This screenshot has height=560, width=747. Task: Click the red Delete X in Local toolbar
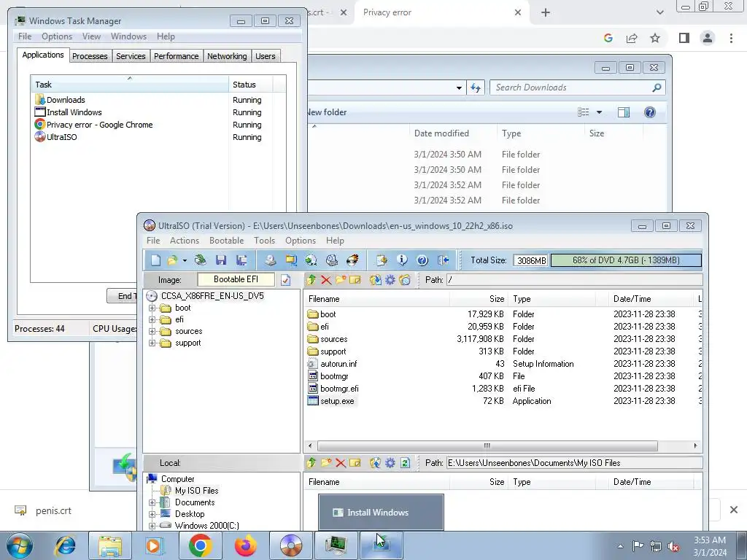pos(341,463)
